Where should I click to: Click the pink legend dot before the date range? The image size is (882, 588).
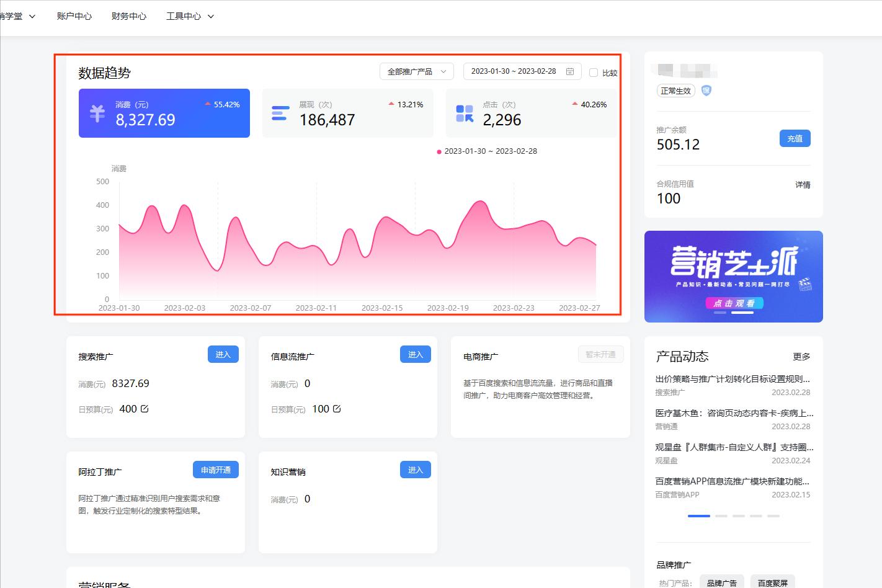(439, 151)
